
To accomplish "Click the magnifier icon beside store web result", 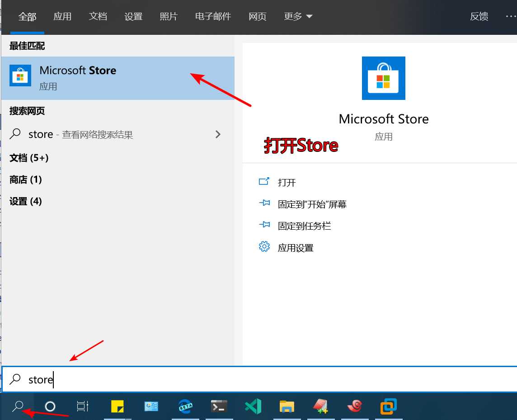I will (x=15, y=134).
